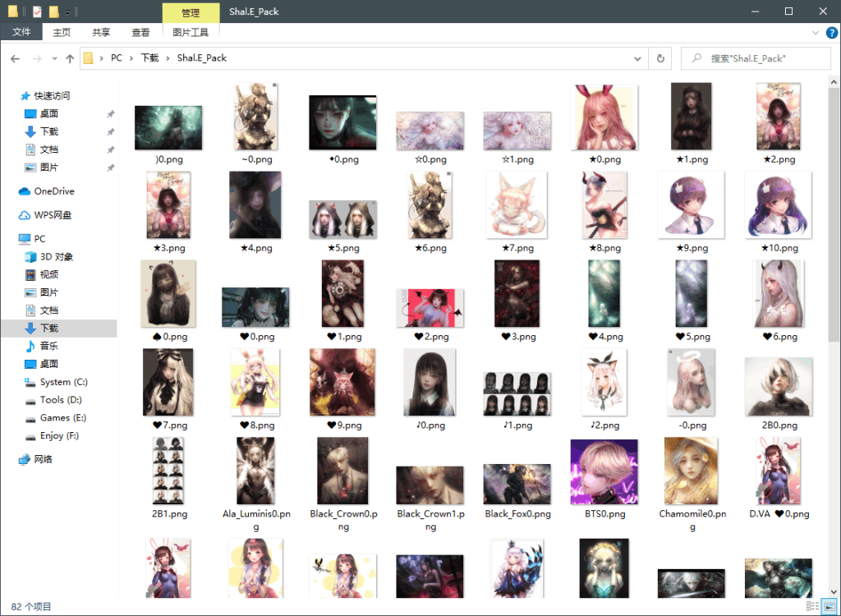Click the vertical scrollbar down arrow
The width and height of the screenshot is (841, 616).
pyautogui.click(x=834, y=592)
